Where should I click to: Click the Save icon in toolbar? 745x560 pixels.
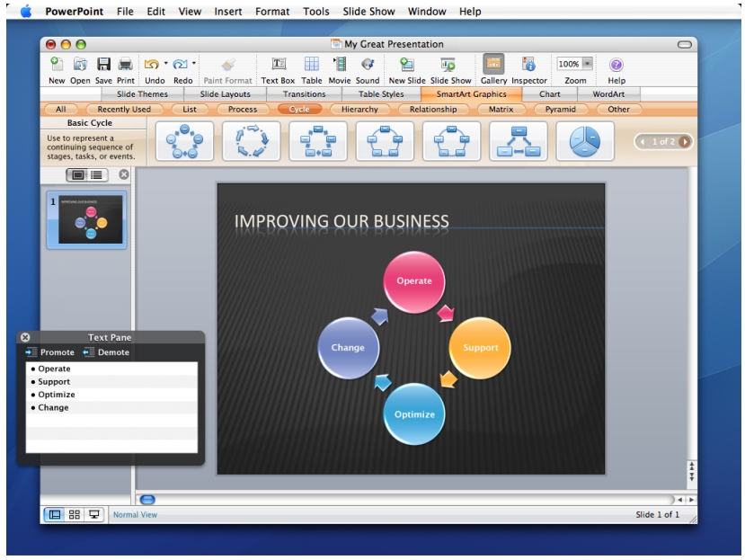click(103, 65)
